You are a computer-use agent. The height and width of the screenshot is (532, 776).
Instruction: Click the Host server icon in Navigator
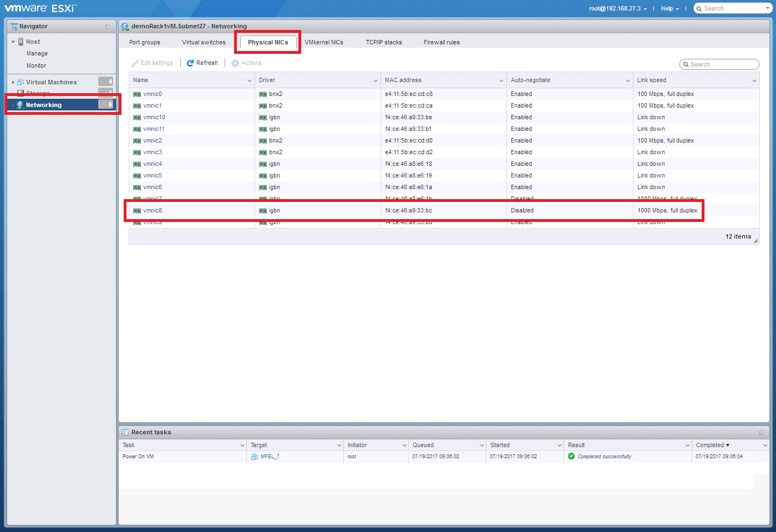tap(21, 42)
